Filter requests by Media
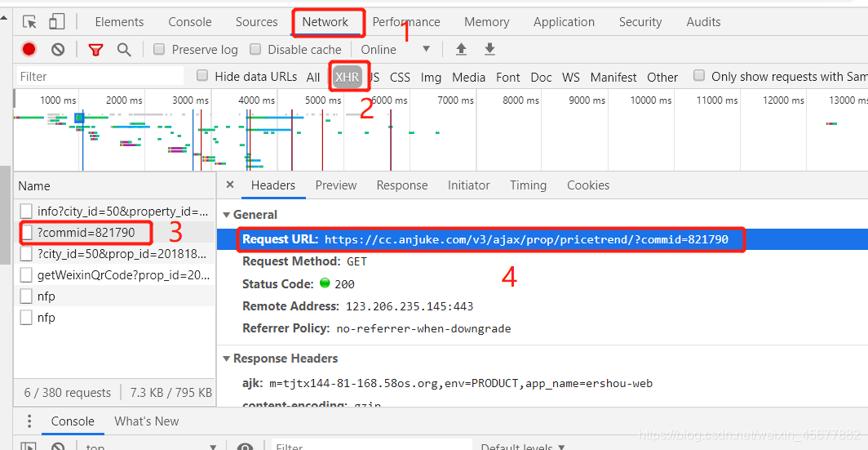Viewport: 868px width, 450px height. [x=469, y=77]
